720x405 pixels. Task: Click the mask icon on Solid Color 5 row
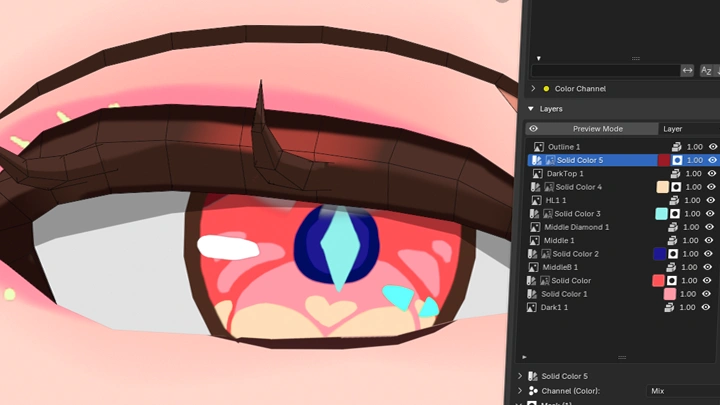(677, 160)
